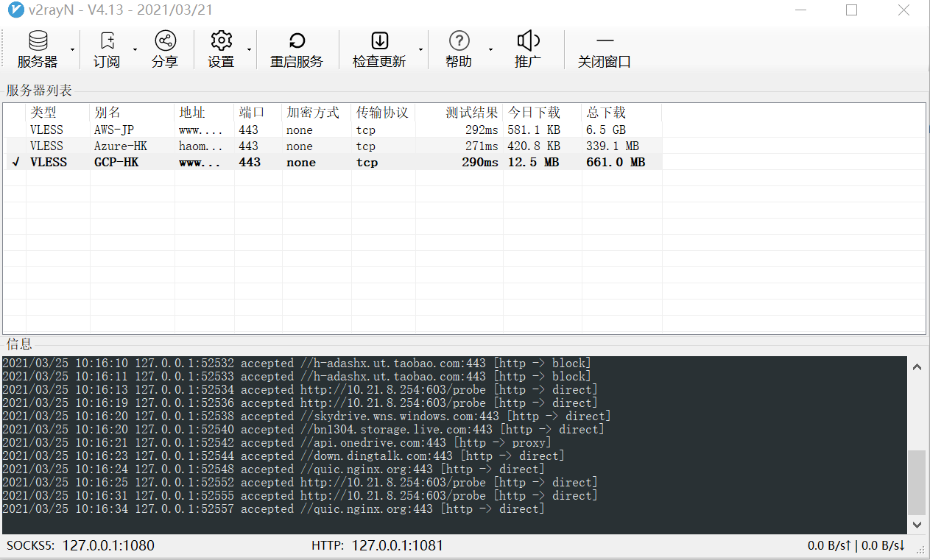Click the 推广 promotion speaker icon
Viewport: 930px width, 560px height.
[x=528, y=40]
